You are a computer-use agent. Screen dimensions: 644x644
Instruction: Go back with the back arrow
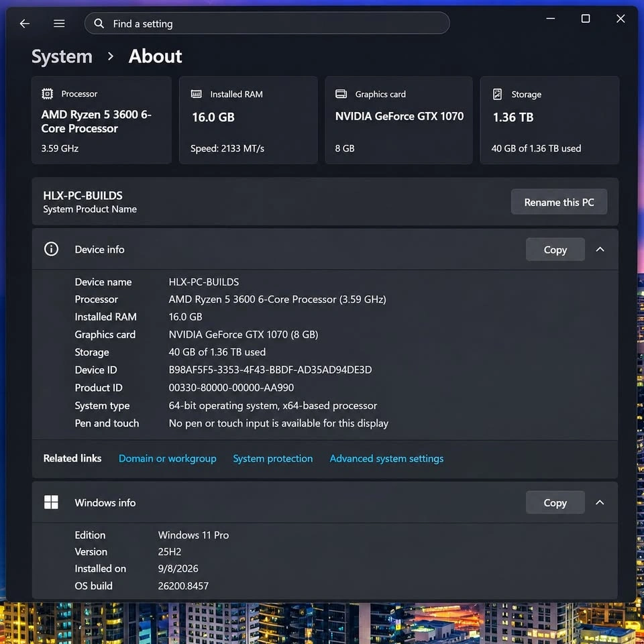pyautogui.click(x=25, y=24)
